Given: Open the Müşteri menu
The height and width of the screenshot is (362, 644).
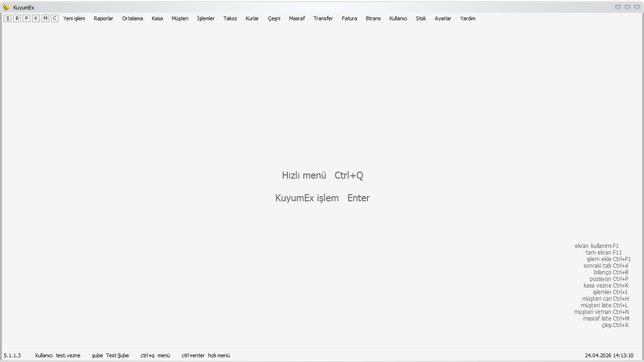Looking at the screenshot, I should (x=180, y=18).
